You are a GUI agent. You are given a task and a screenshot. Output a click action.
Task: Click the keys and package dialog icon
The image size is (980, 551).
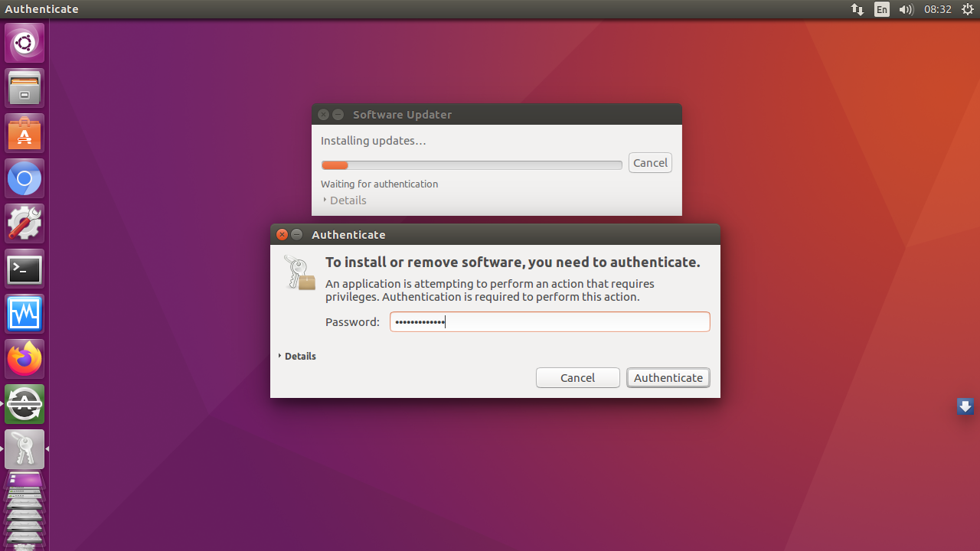click(x=299, y=272)
